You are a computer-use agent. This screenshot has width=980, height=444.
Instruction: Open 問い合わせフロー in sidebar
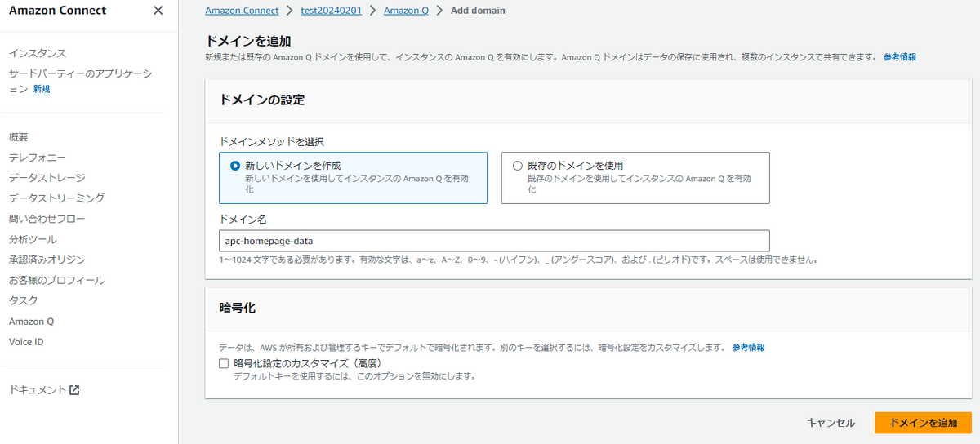(47, 219)
